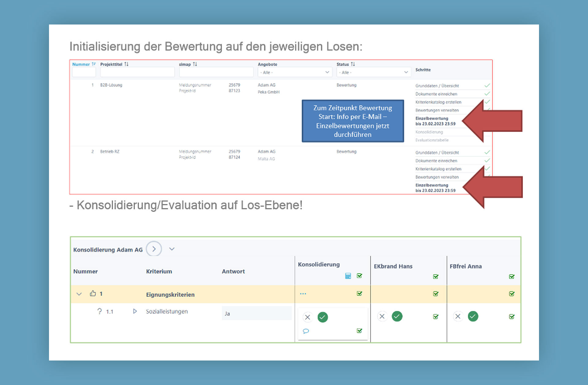This screenshot has width=588, height=385.
Task: Click the X for FBfrei Anna rating
Action: [458, 316]
